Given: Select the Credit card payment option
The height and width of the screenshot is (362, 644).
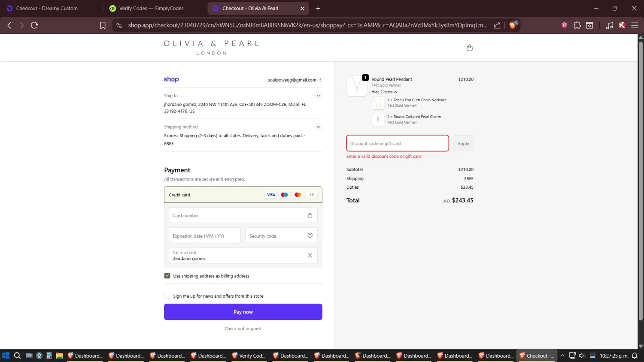Looking at the screenshot, I should coord(243,195).
